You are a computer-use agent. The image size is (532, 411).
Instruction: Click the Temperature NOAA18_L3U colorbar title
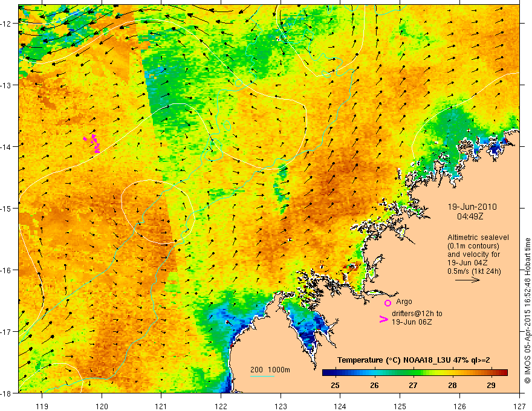(414, 360)
